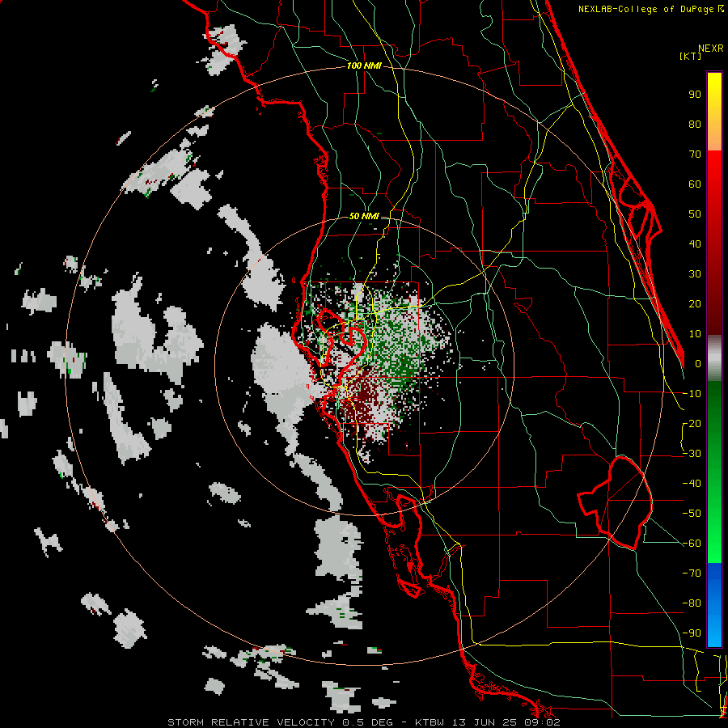Image resolution: width=728 pixels, height=728 pixels.
Task: Click the -70 value on the velocity scale
Action: [x=692, y=574]
